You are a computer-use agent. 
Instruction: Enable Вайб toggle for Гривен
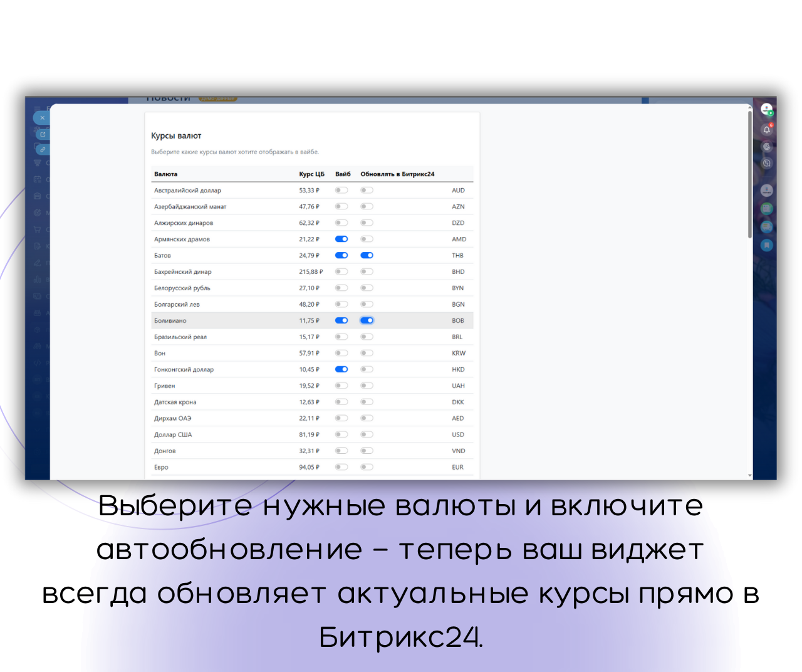click(x=341, y=386)
